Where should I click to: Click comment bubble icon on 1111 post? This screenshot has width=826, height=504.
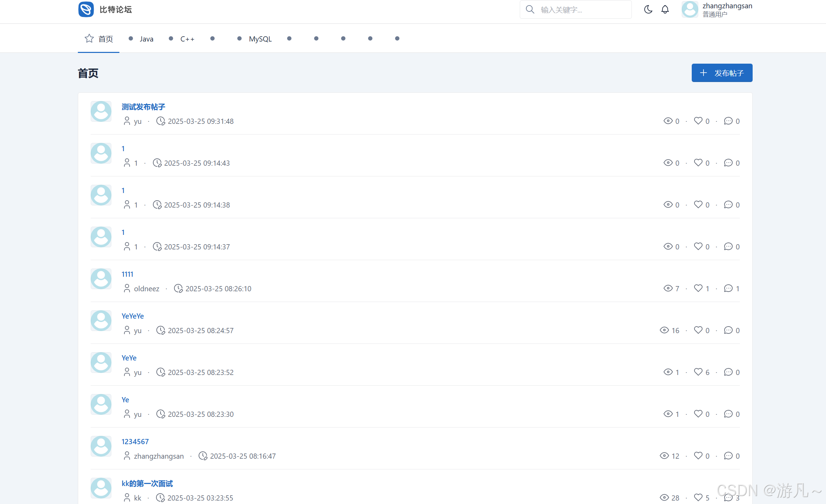coord(728,288)
